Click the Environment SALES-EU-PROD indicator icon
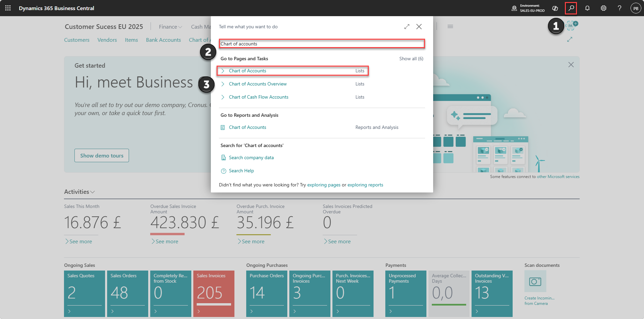 (x=514, y=8)
